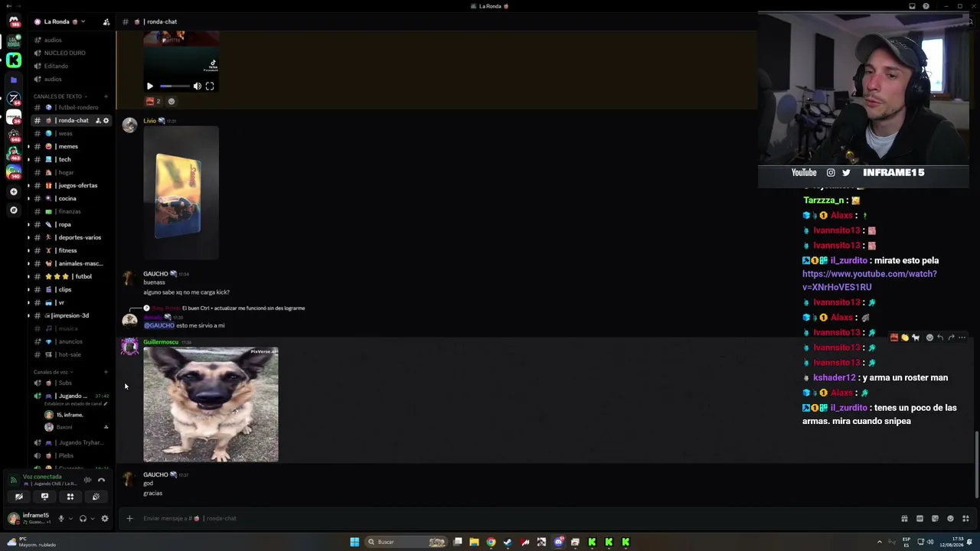
Task: Open the futbol-rondero channel
Action: (72, 107)
